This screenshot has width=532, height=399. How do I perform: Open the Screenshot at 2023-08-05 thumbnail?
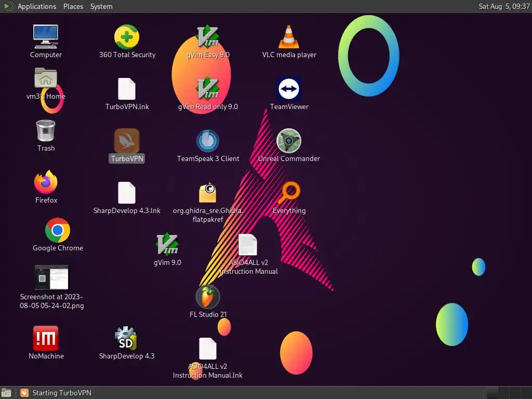51,277
